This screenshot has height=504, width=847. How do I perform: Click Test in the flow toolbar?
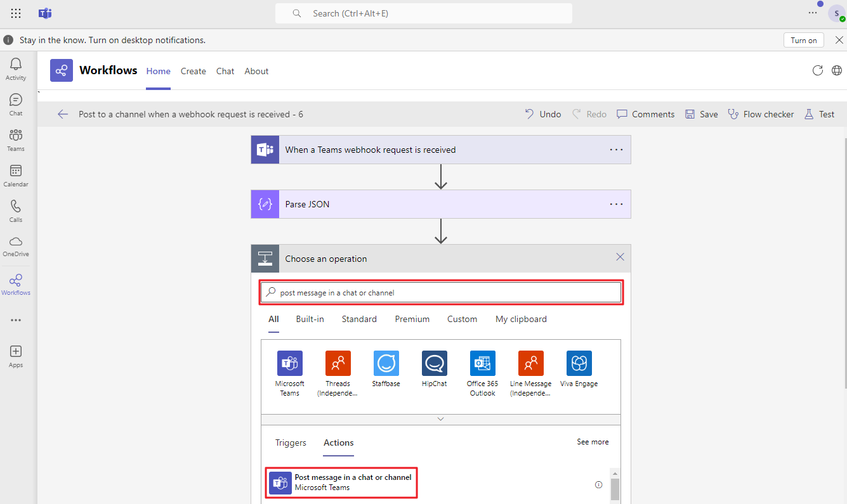(x=819, y=114)
